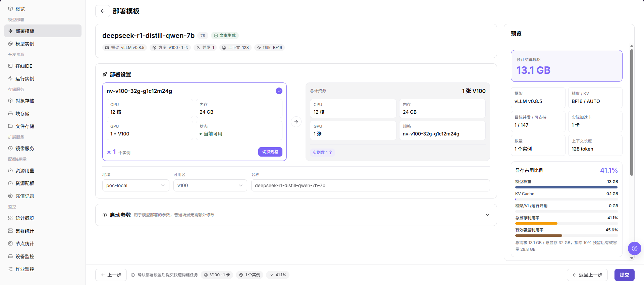The width and height of the screenshot is (644, 285).
Task: Click the 框架 vLLM v0.8.5 chip
Action: click(x=125, y=48)
